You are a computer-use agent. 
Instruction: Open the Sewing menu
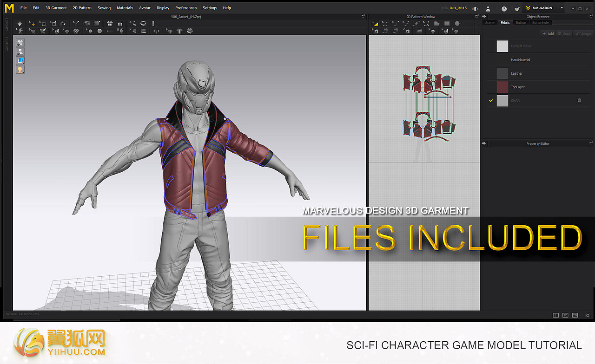point(104,8)
